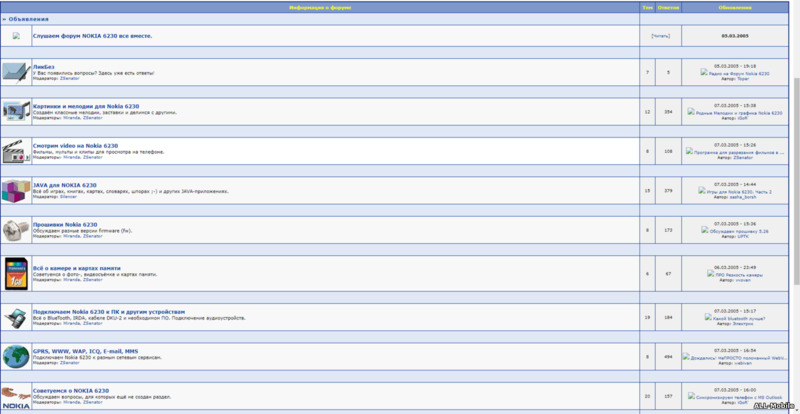Open last post Обсуждаем прошивку 5.26
Viewport: 800px width, 414px height.
739,231
